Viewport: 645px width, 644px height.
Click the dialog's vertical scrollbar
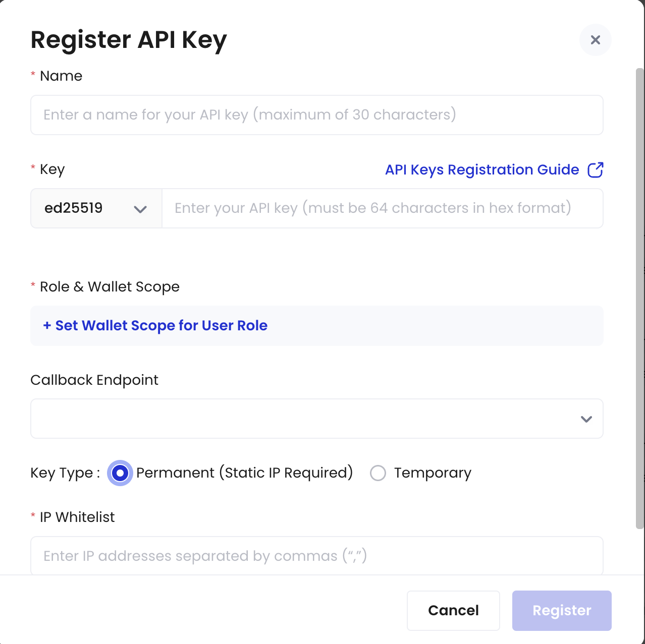pyautogui.click(x=640, y=299)
